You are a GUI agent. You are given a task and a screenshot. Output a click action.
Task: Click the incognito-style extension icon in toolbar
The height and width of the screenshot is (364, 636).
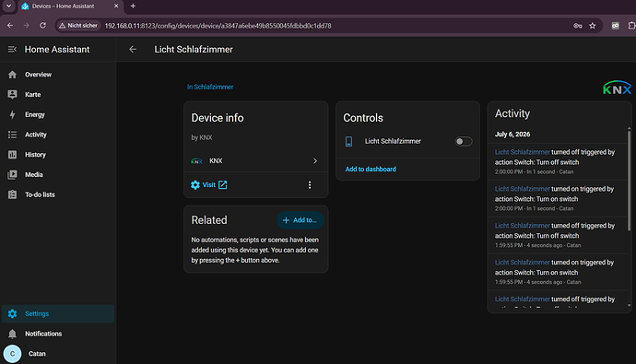click(x=616, y=26)
